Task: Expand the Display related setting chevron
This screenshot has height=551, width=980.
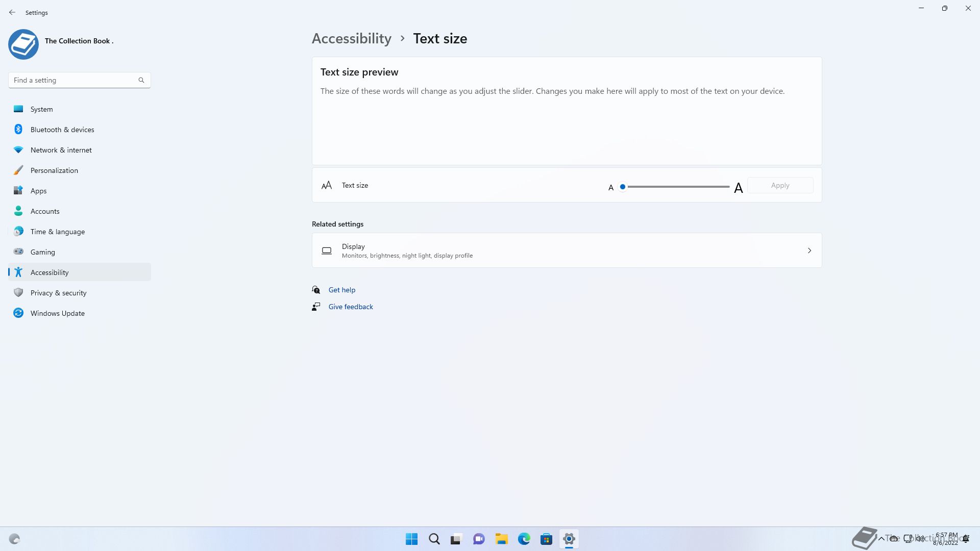Action: 809,251
